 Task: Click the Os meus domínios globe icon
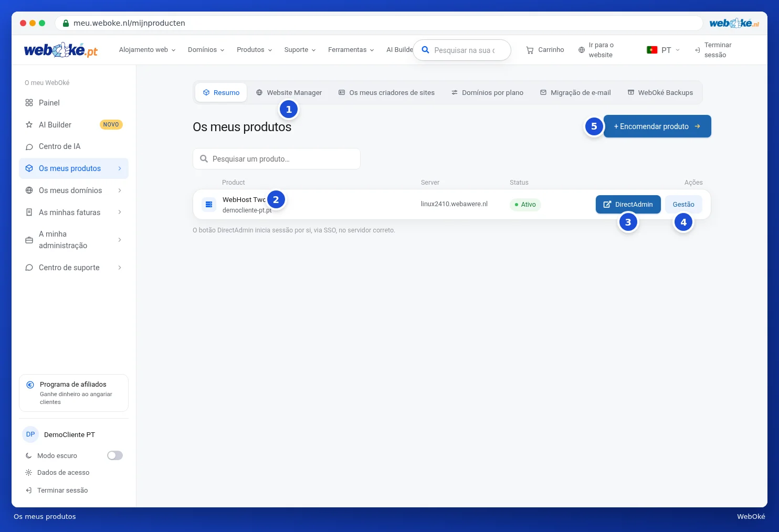(x=29, y=190)
